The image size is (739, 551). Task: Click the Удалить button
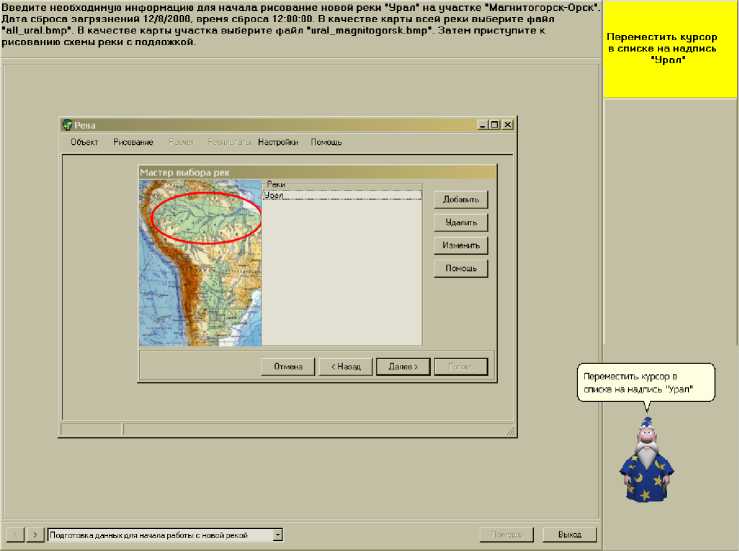460,222
